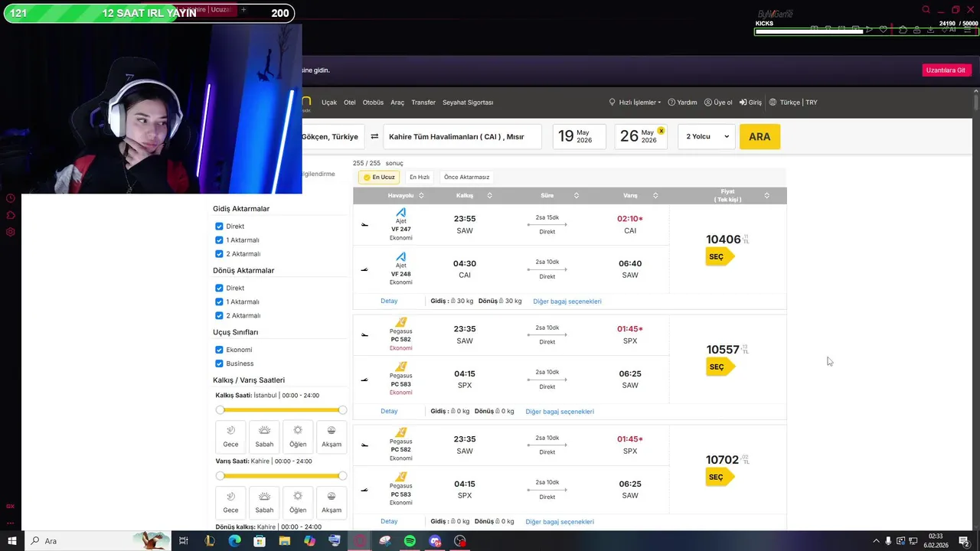Click the Ajet logo on flight VF 247

(400, 212)
